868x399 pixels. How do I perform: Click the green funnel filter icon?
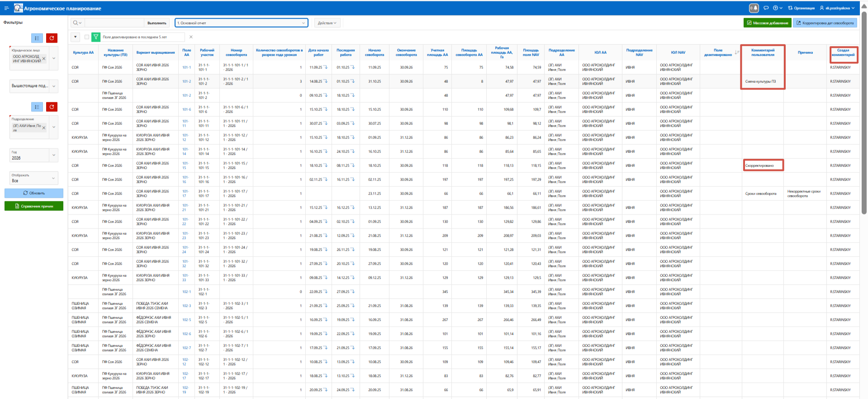96,37
